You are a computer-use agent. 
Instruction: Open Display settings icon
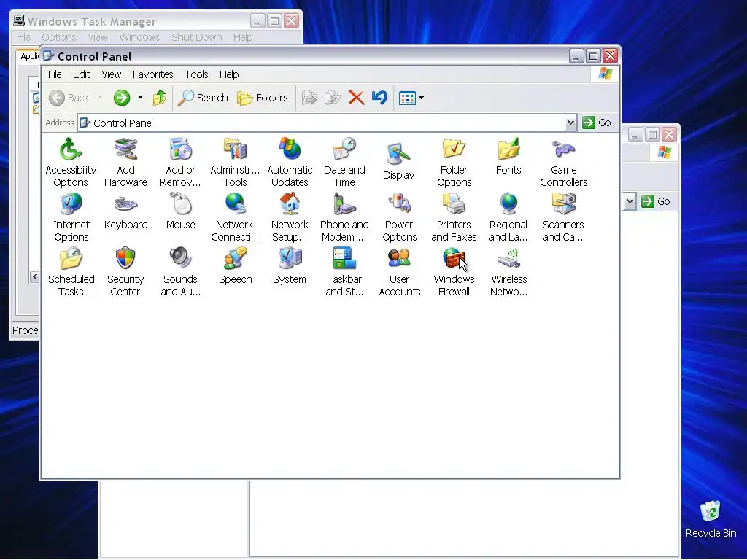click(399, 162)
